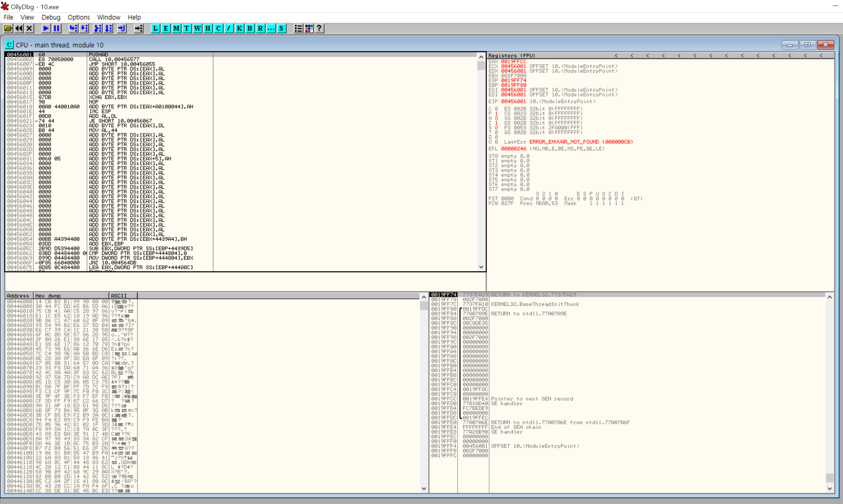Viewport: 843px width, 504px height.
Task: Open the Debug menu
Action: (x=51, y=17)
